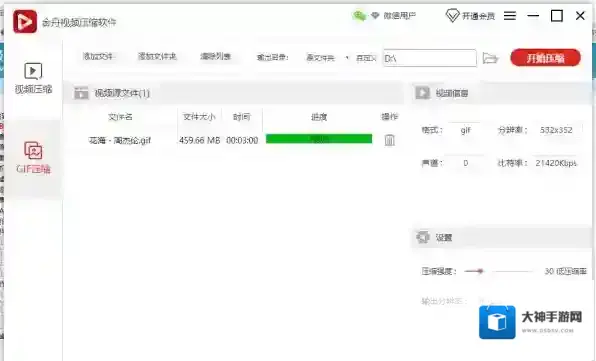
Task: Click 添加文件 (add file) button
Action: [98, 57]
